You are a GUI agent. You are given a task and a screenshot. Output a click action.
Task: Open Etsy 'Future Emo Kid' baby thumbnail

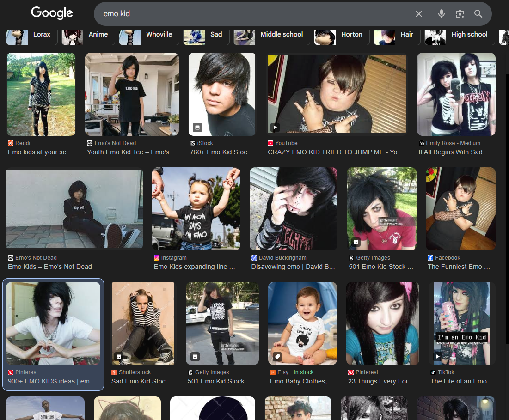pos(302,323)
